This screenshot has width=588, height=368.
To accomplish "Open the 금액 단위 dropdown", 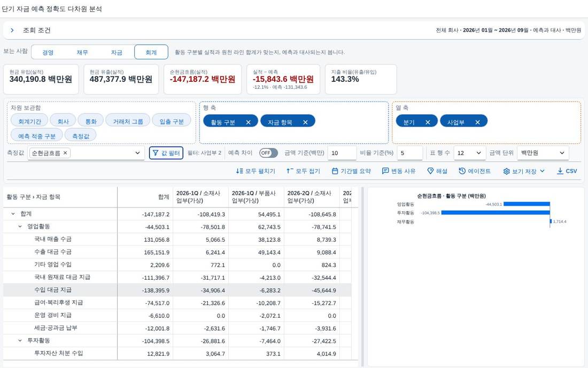I will tap(543, 153).
